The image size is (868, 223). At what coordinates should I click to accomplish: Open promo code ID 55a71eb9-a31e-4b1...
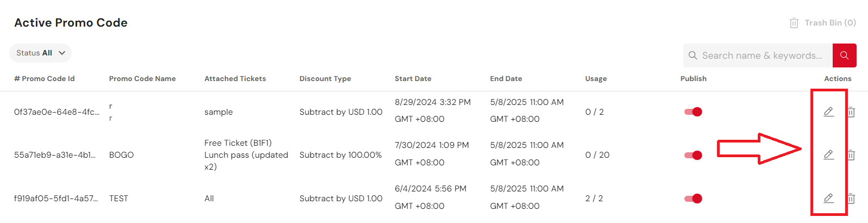(56, 155)
